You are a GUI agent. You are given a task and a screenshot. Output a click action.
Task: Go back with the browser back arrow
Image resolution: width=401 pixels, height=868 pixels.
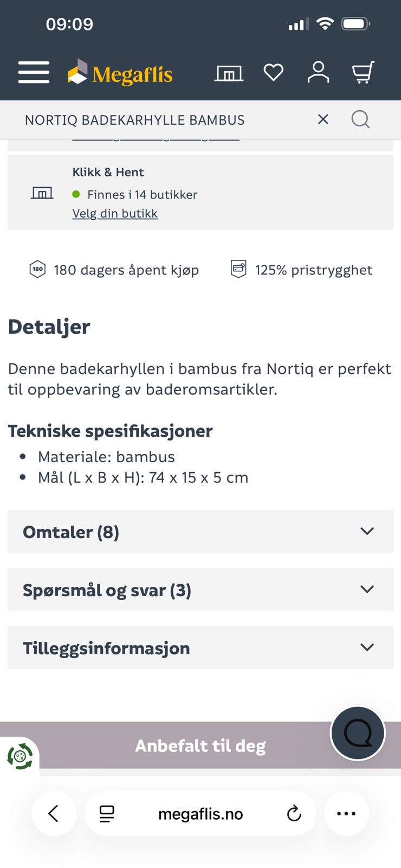[54, 813]
